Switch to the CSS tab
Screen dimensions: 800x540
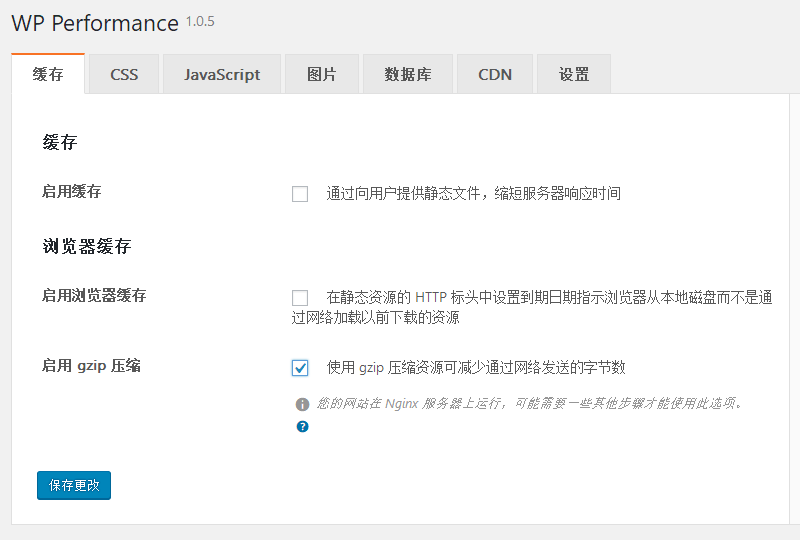click(x=124, y=75)
